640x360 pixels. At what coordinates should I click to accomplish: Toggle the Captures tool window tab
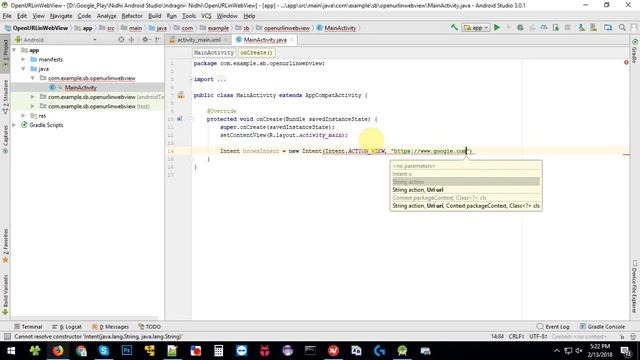click(5, 139)
